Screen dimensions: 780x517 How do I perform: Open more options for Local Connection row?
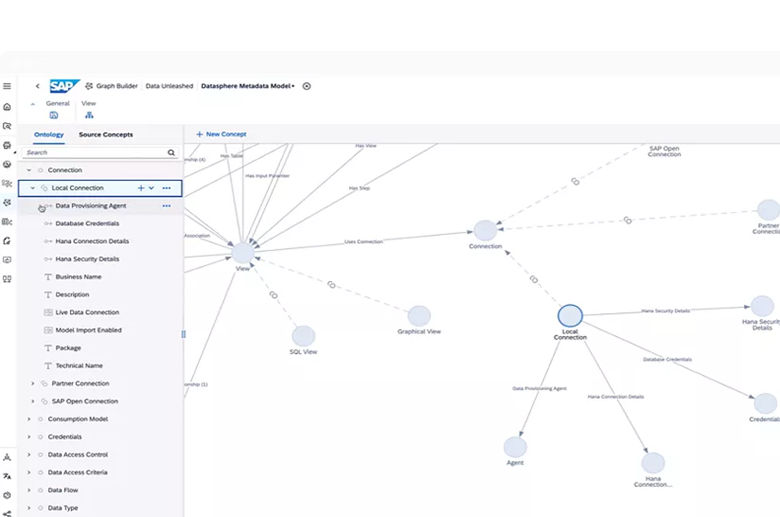pos(166,188)
